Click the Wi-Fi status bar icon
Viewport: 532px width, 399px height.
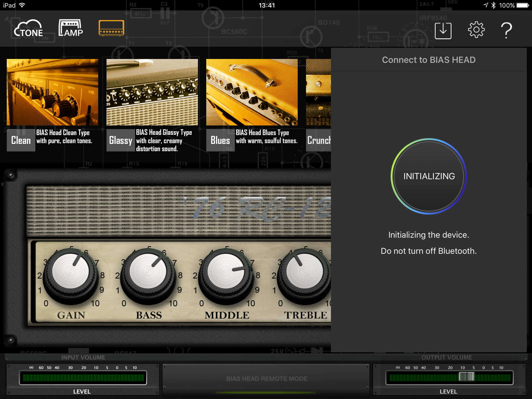click(x=22, y=5)
